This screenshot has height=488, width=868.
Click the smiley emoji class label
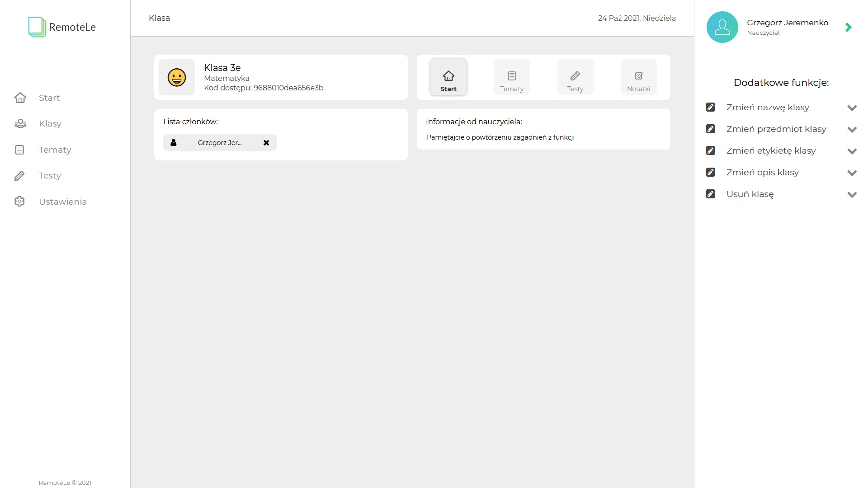pyautogui.click(x=177, y=77)
